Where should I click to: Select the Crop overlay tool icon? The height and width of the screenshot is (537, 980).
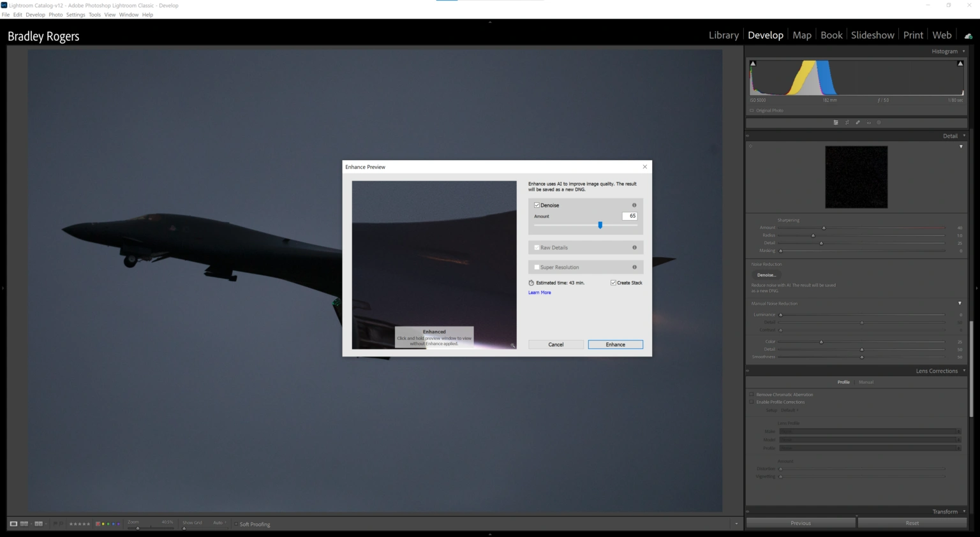tap(847, 122)
